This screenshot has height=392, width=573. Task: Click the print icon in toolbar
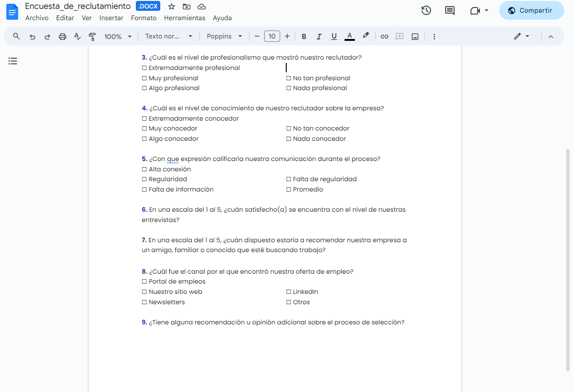[63, 37]
